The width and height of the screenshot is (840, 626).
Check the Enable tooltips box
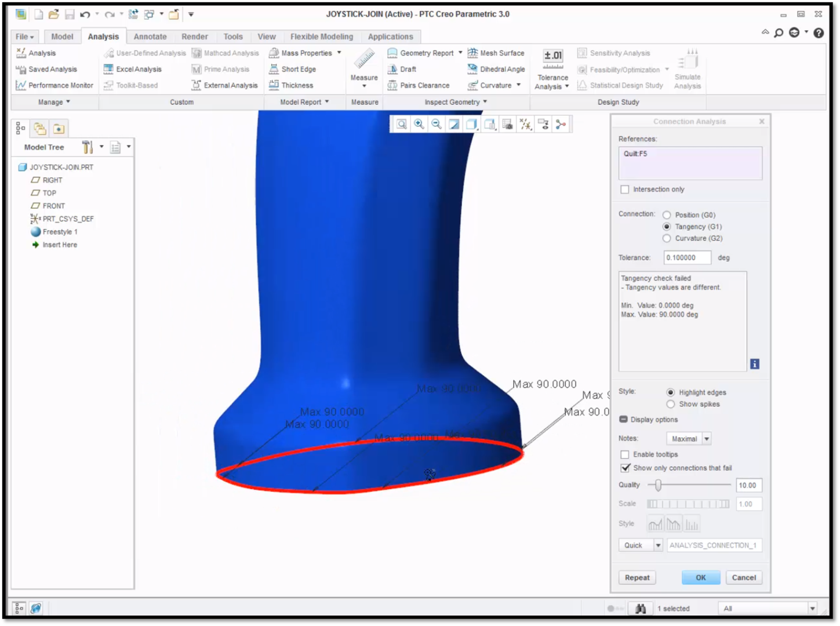(624, 454)
